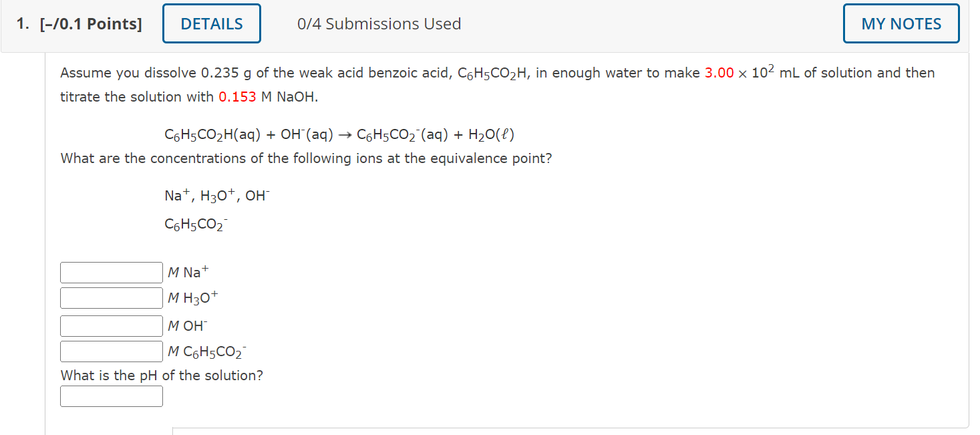Open MY NOTES panel
The height and width of the screenshot is (435, 980).
[901, 23]
